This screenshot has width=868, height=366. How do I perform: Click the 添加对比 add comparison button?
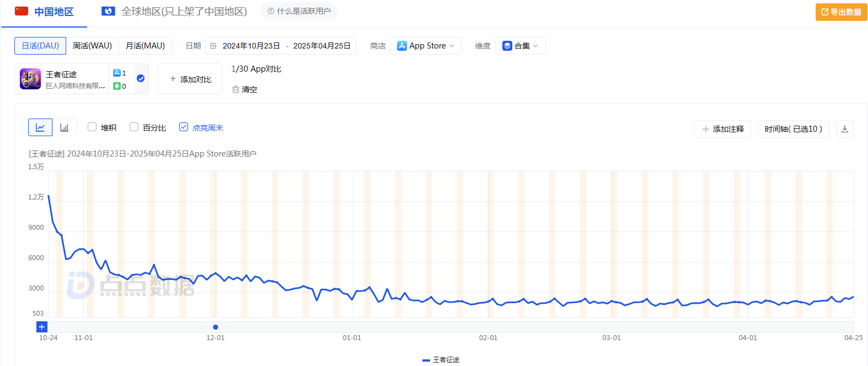190,79
